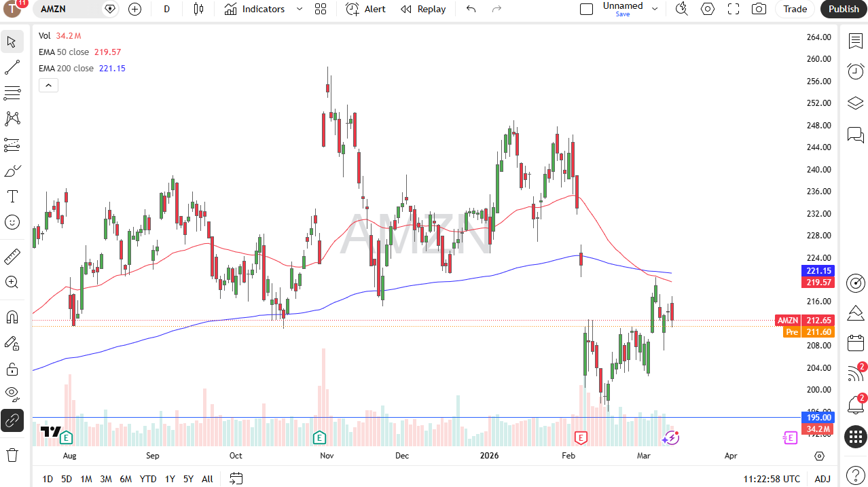Expand the Unnamed layout dropdown arrow
The width and height of the screenshot is (868, 487).
[655, 9]
